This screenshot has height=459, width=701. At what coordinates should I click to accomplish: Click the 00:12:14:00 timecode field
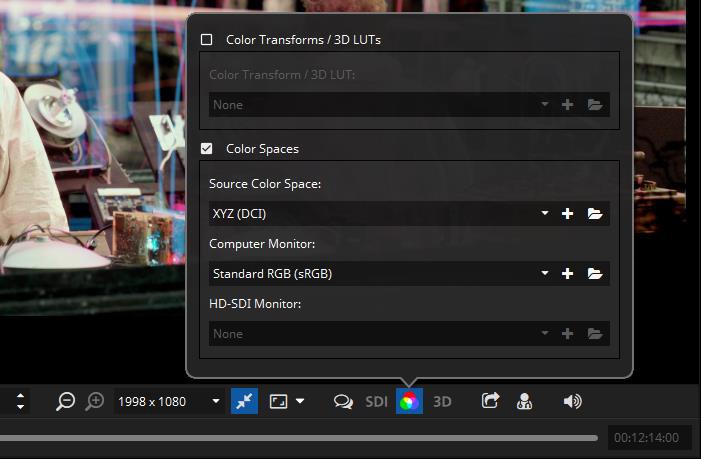point(647,437)
